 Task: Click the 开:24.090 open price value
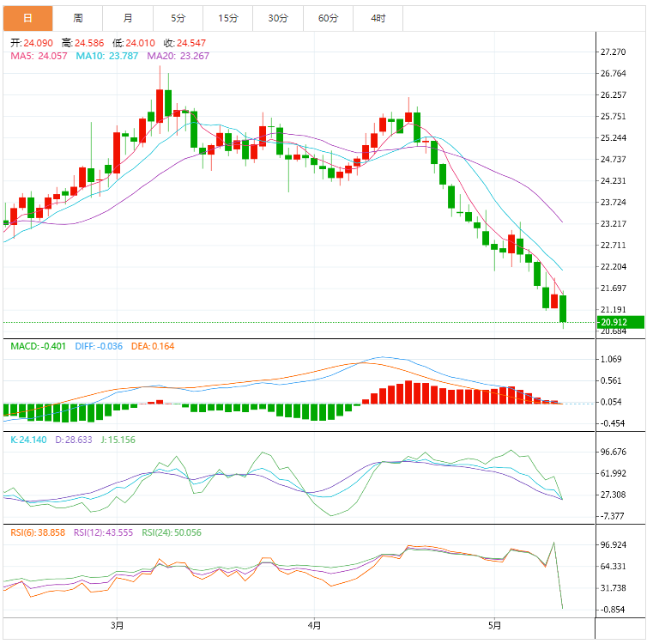(32, 43)
